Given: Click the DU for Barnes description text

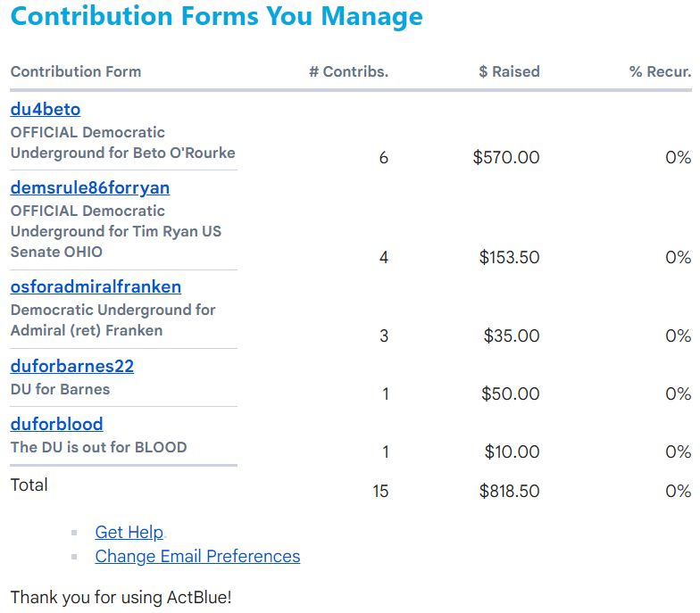Looking at the screenshot, I should tap(61, 390).
